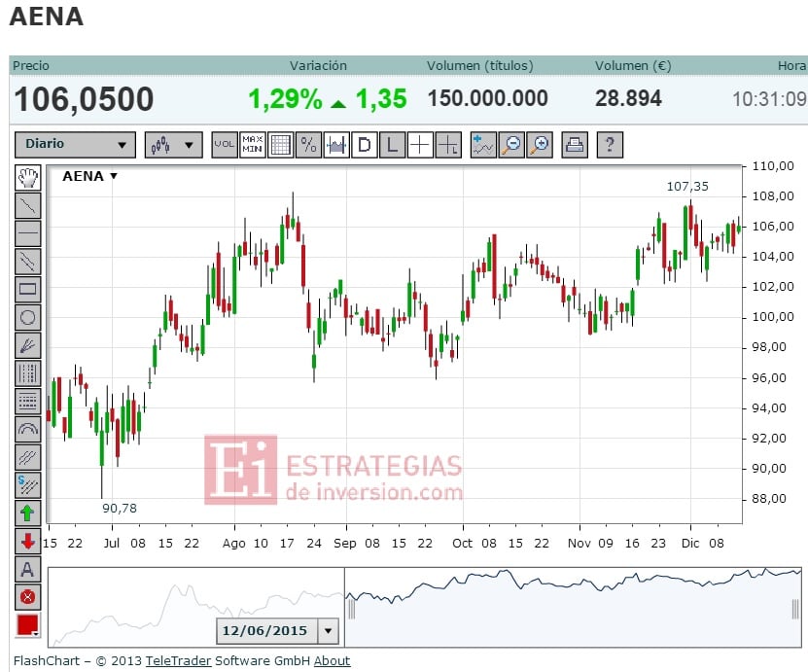This screenshot has height=672, width=808.
Task: Click the 1,29% variation value
Action: 285,99
